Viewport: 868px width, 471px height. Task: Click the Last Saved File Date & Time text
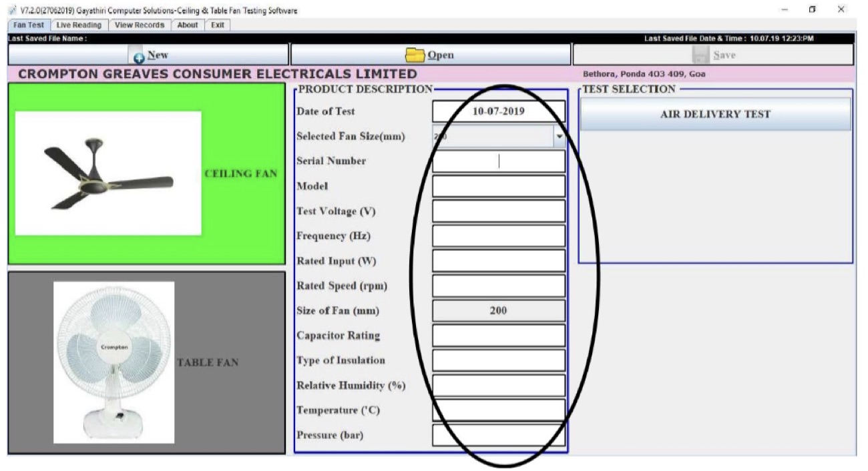(x=729, y=39)
